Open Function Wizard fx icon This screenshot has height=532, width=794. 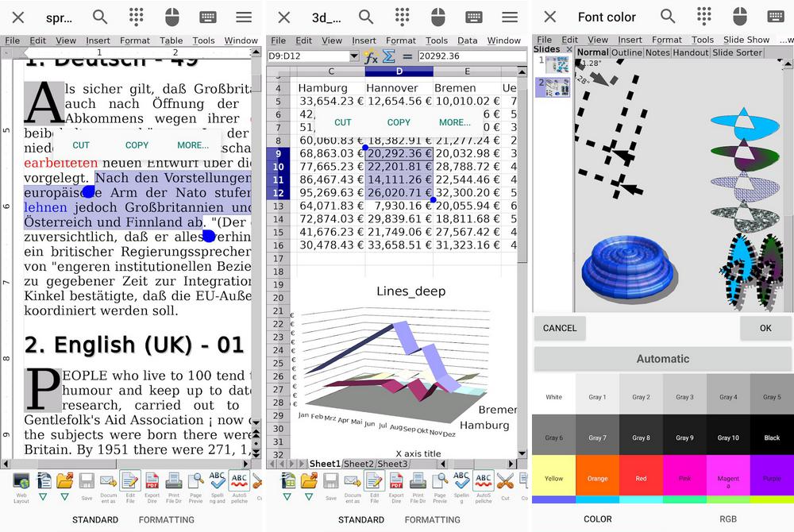pos(371,56)
